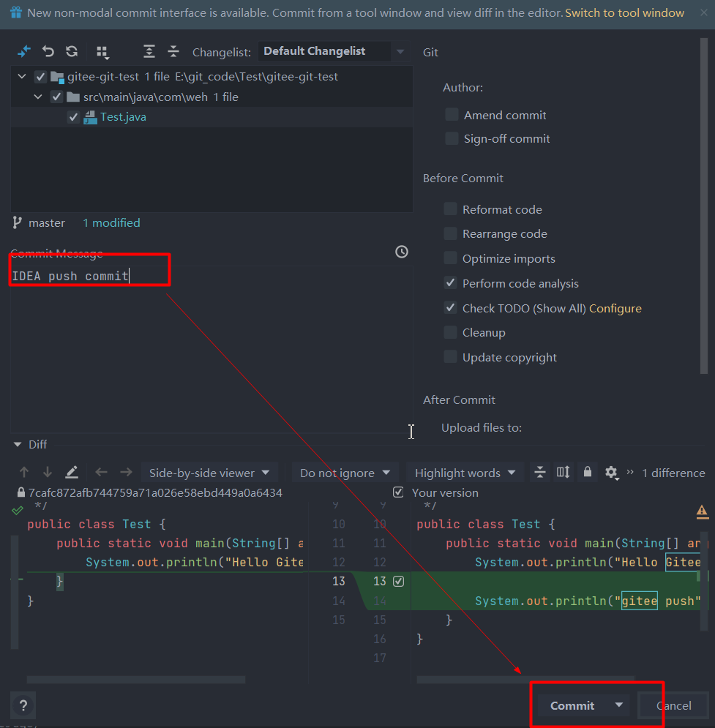Click the compare previous file arrow
715x728 pixels.
pyautogui.click(x=101, y=473)
